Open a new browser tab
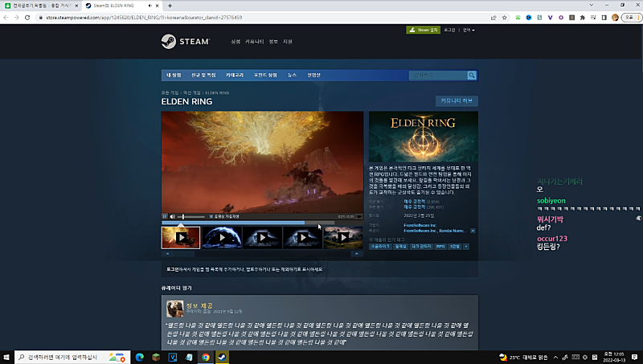Screen dimensions: 643x364 coord(170,6)
